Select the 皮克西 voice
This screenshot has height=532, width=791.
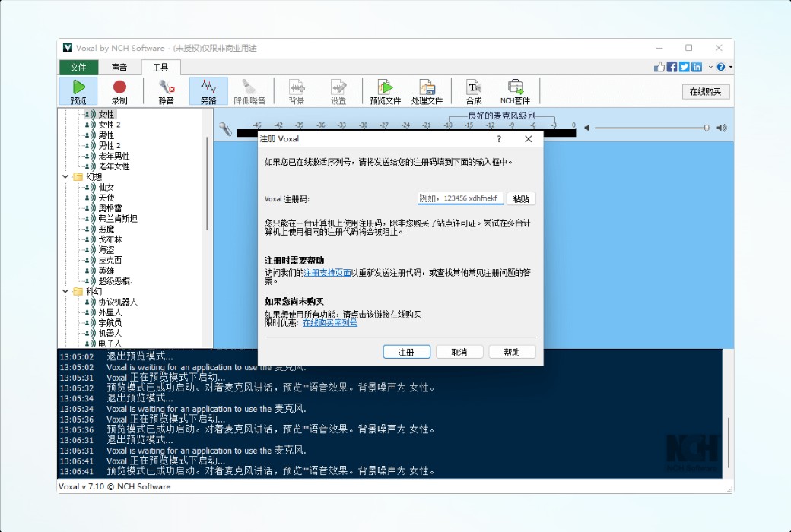(110, 260)
